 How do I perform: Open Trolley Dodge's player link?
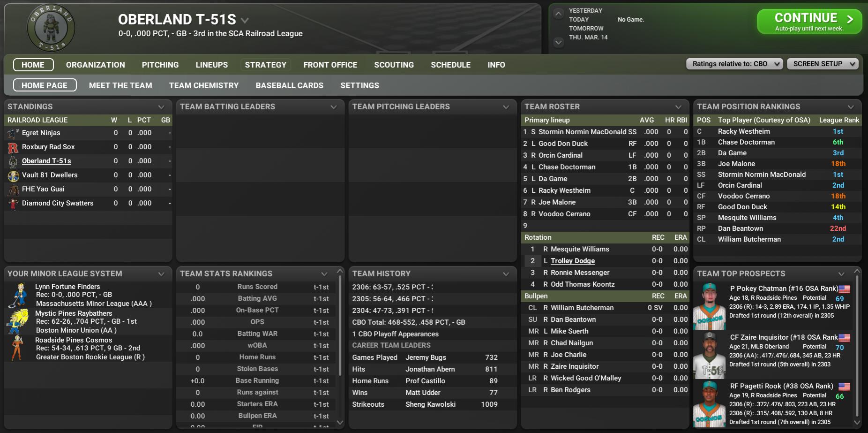[572, 261]
